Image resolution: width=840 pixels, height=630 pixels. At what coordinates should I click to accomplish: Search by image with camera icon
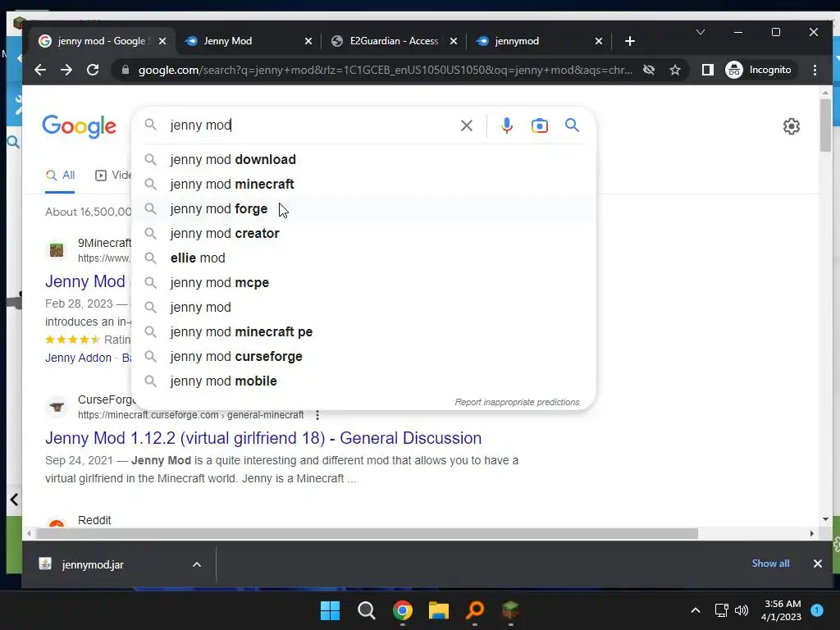[x=540, y=126]
